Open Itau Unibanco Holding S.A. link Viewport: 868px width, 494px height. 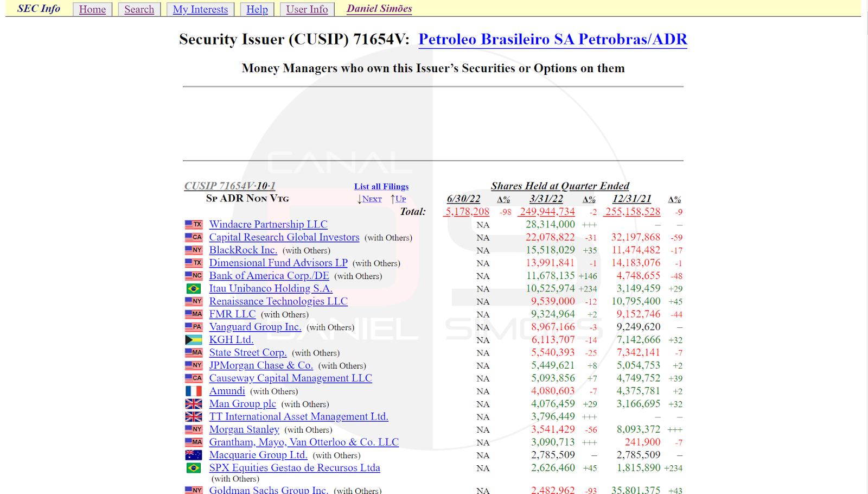point(271,288)
